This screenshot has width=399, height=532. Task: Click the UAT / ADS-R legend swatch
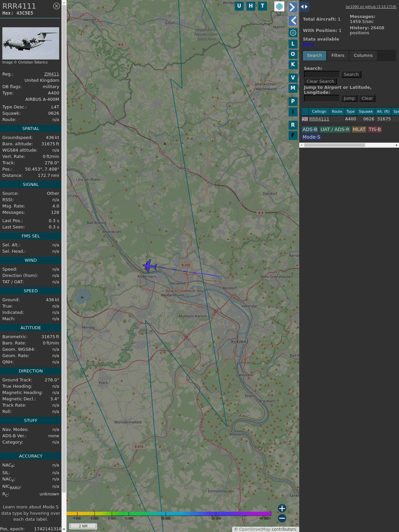(335, 130)
